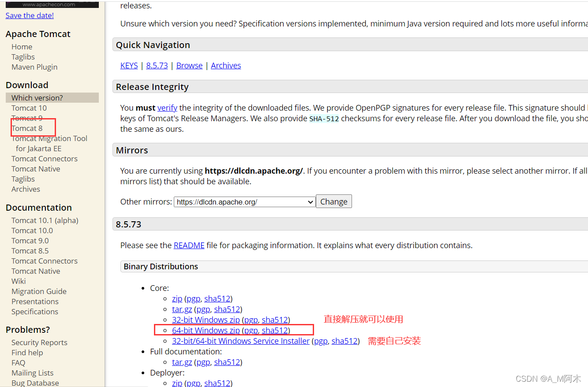588x387 pixels.
Task: Open pgp for Deployer zip
Action: pos(194,383)
